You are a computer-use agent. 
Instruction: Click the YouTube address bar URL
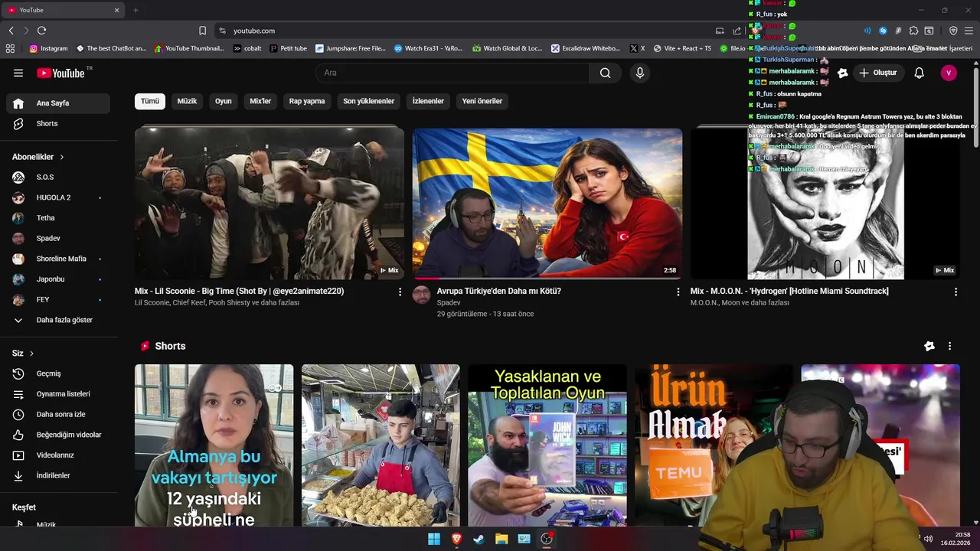[254, 31]
